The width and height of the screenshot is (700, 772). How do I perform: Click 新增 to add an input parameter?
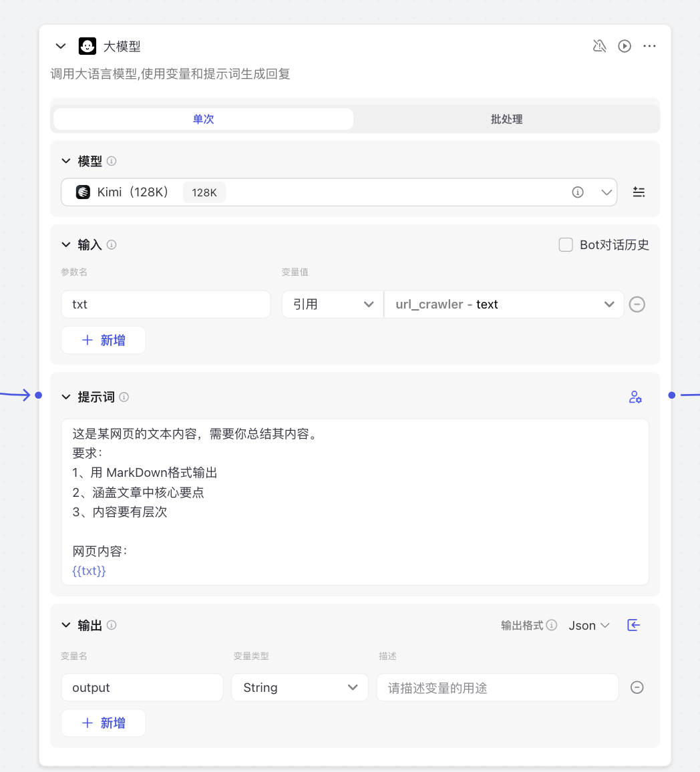(103, 340)
